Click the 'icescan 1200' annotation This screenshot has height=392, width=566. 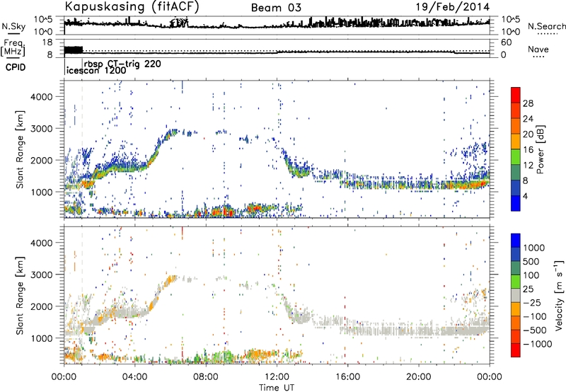click(x=97, y=70)
